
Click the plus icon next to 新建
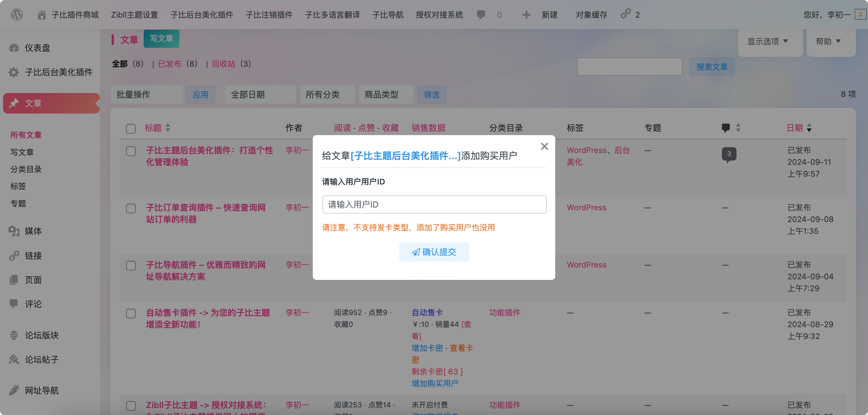click(526, 15)
